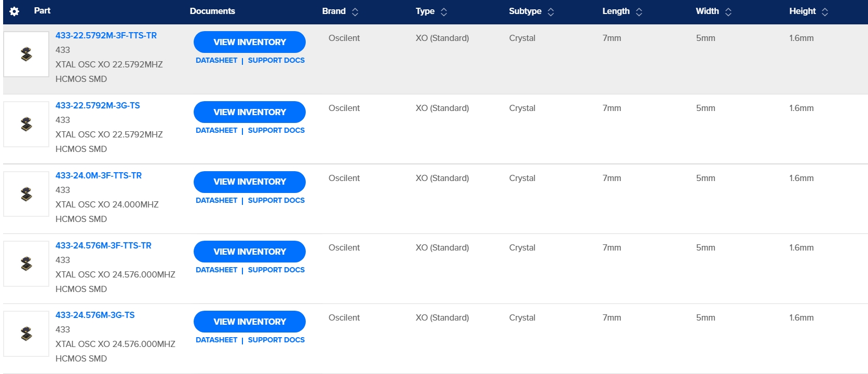Click the Documents column header

click(212, 11)
